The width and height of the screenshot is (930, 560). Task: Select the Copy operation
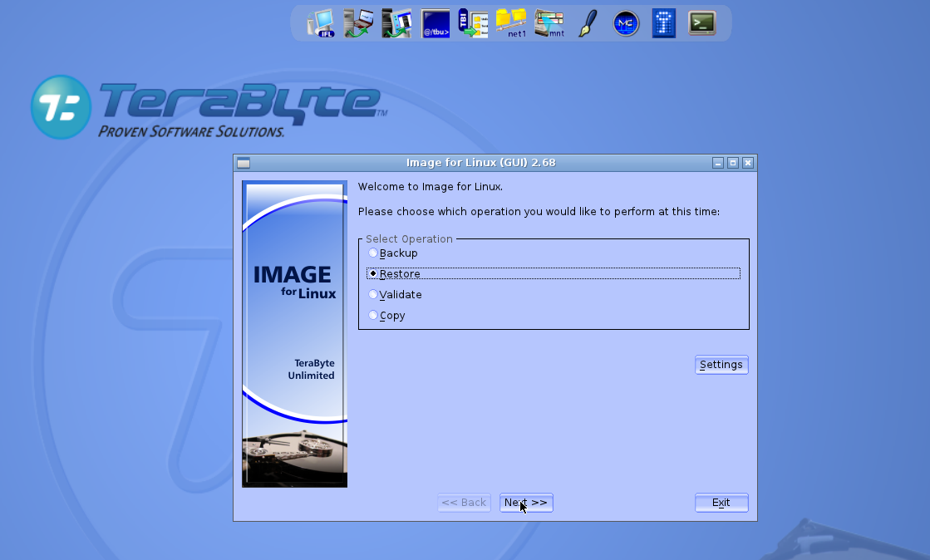386,316
